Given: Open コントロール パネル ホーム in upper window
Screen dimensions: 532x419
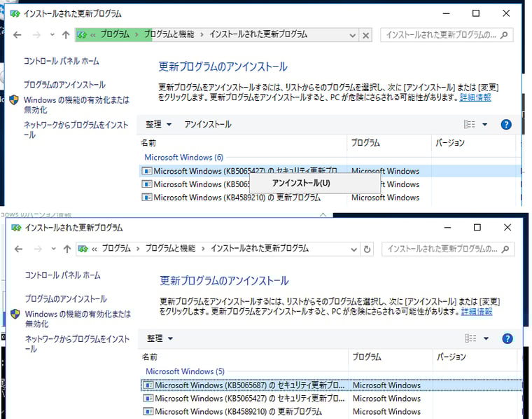Looking at the screenshot, I should click(x=61, y=61).
